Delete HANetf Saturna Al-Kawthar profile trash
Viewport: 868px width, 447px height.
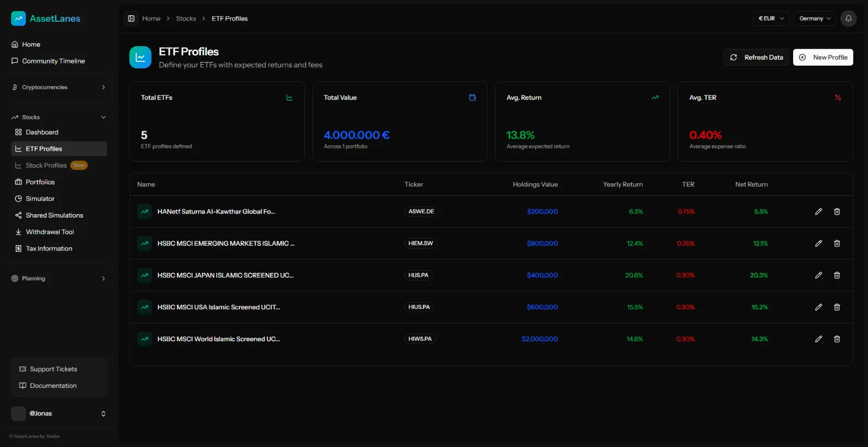pos(837,212)
